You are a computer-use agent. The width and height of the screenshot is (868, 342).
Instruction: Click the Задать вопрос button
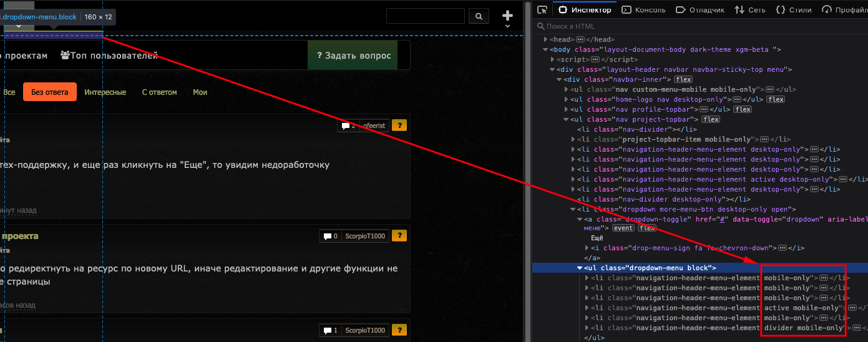353,56
